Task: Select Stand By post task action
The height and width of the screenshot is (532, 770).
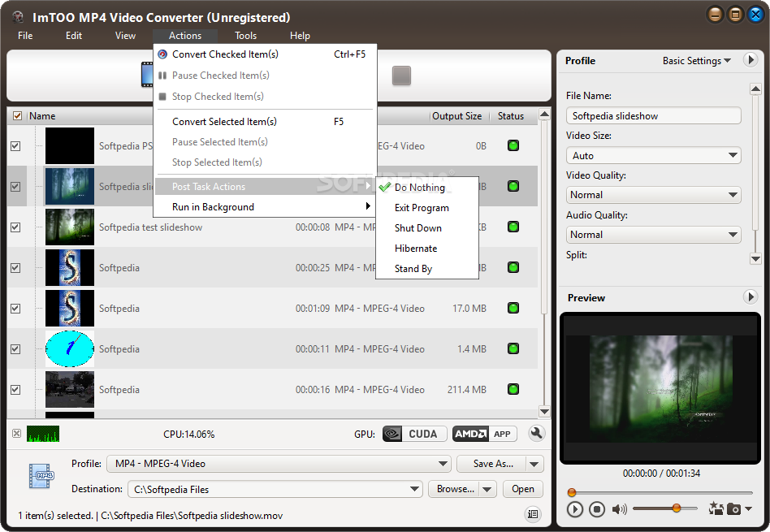Action: [x=427, y=269]
